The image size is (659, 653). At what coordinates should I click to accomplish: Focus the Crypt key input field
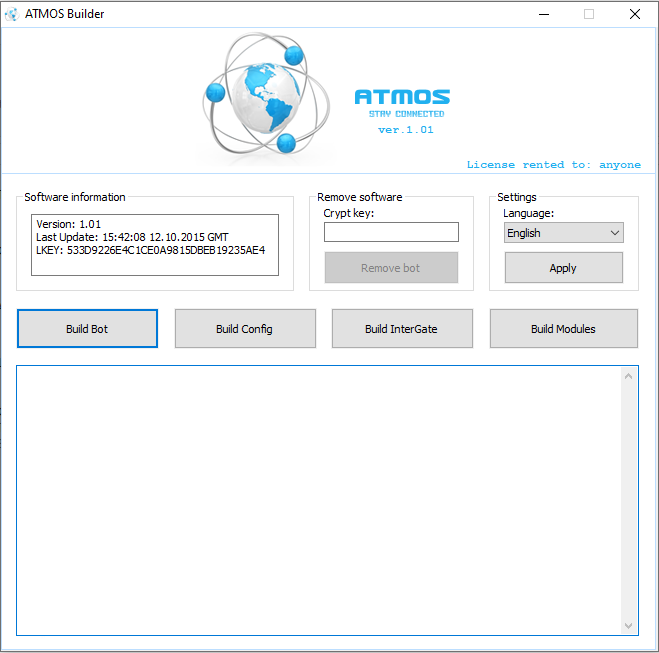[391, 232]
